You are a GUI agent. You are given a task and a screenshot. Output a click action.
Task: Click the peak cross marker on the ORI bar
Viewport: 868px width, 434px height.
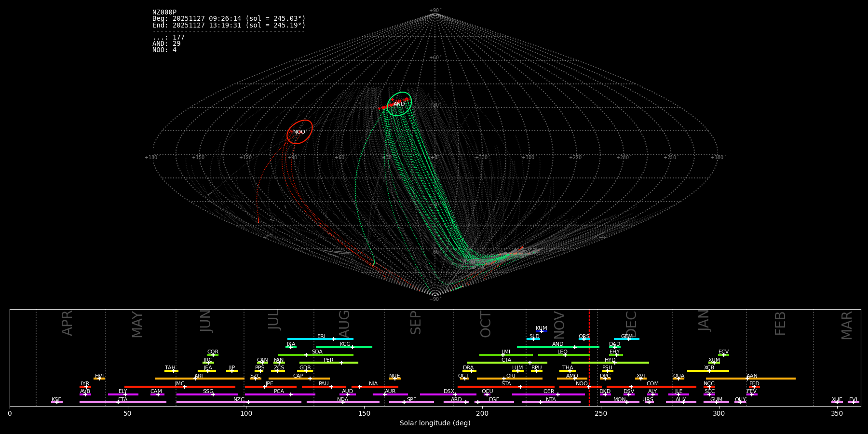504,379
